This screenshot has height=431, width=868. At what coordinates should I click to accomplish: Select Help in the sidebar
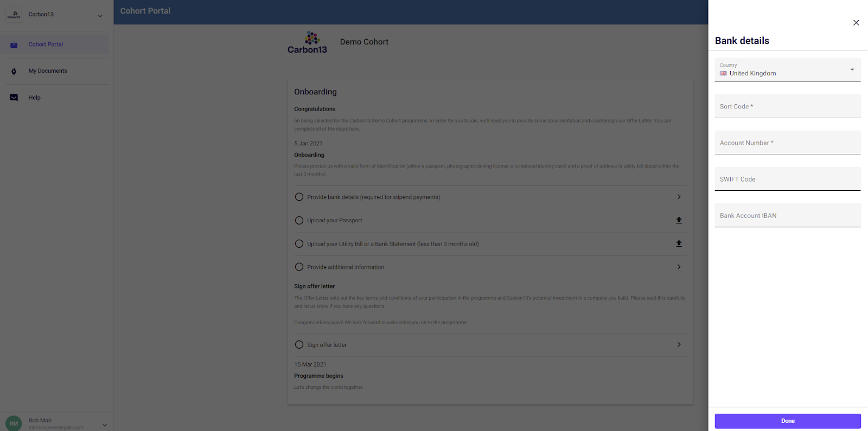(x=35, y=98)
